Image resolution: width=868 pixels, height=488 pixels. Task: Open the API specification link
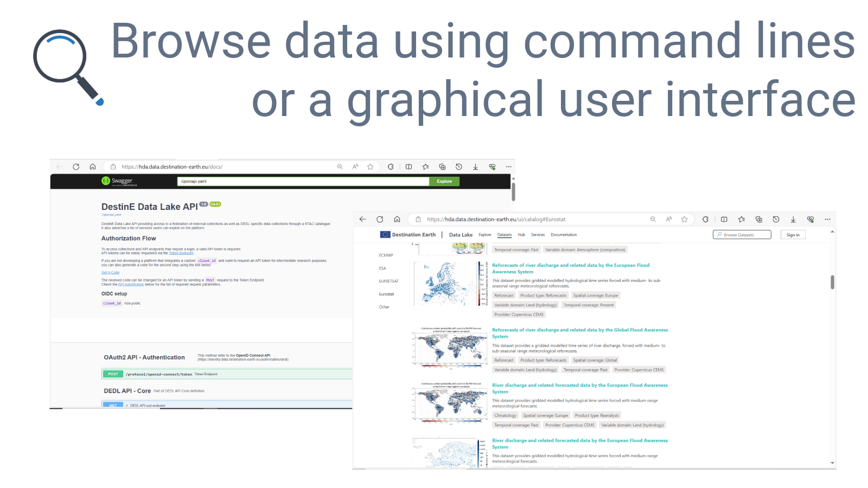tap(131, 285)
